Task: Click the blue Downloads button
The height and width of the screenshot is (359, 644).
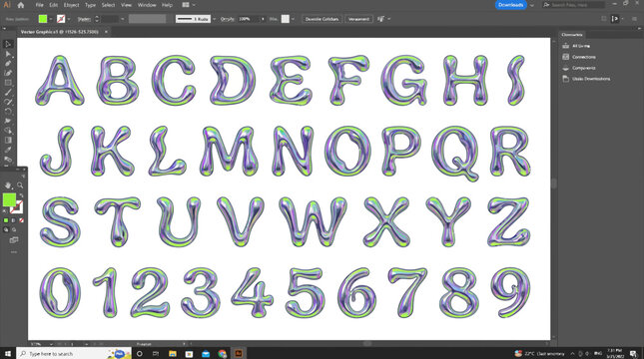Action: [x=510, y=5]
